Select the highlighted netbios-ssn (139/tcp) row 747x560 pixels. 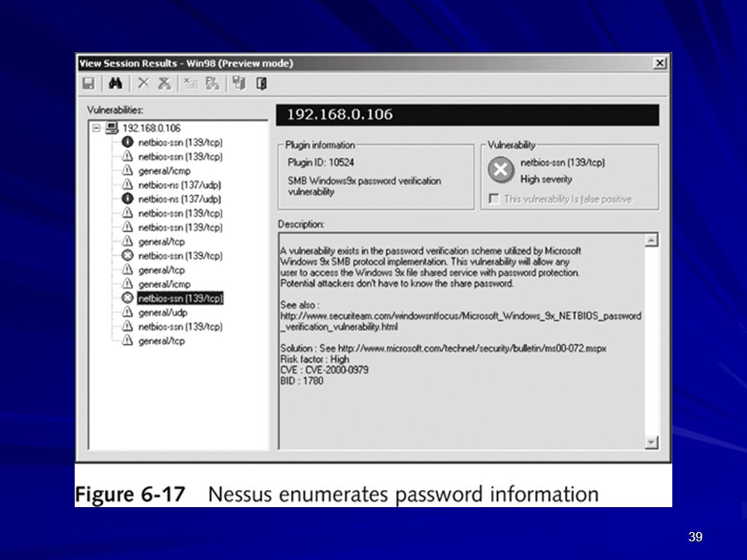coord(180,298)
